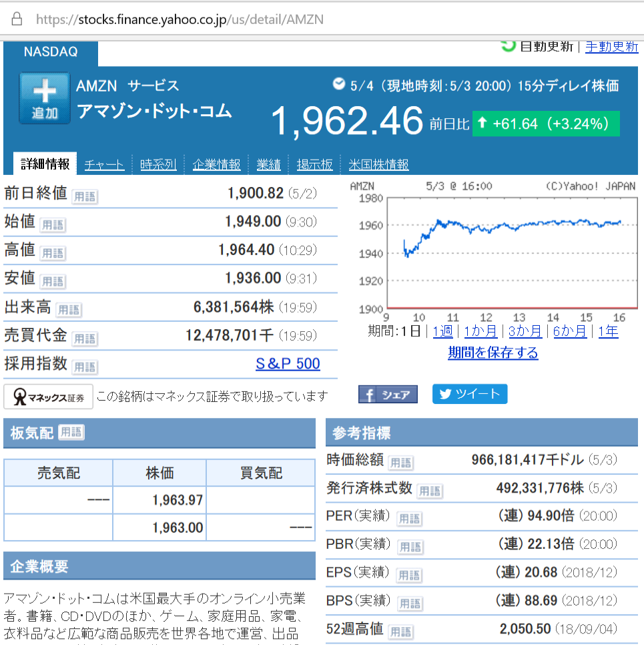Open the 用語 glossary for 出来高
644x645 pixels.
coord(69,310)
